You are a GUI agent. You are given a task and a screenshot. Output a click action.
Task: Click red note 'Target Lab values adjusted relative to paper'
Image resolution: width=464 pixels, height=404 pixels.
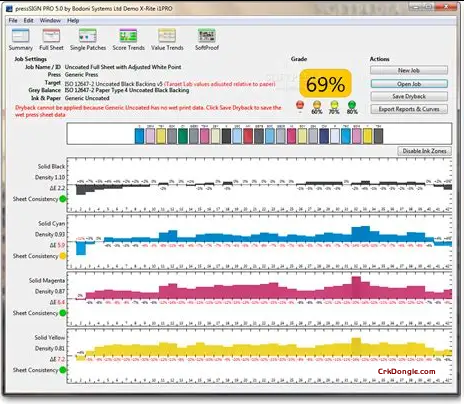(220, 84)
